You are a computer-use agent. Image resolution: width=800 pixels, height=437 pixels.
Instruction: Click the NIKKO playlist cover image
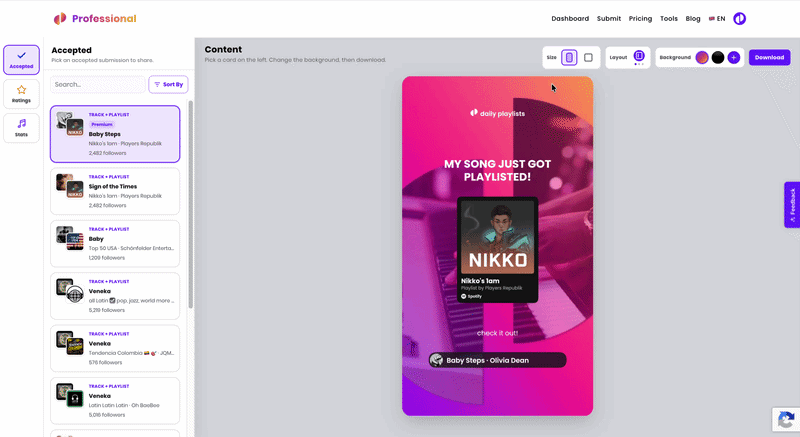[x=497, y=237]
